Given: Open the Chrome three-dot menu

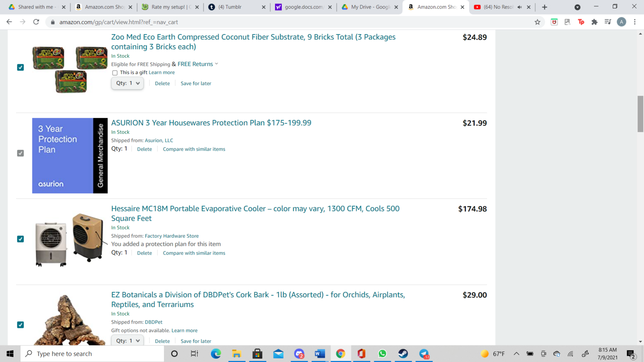Looking at the screenshot, I should click(635, 22).
